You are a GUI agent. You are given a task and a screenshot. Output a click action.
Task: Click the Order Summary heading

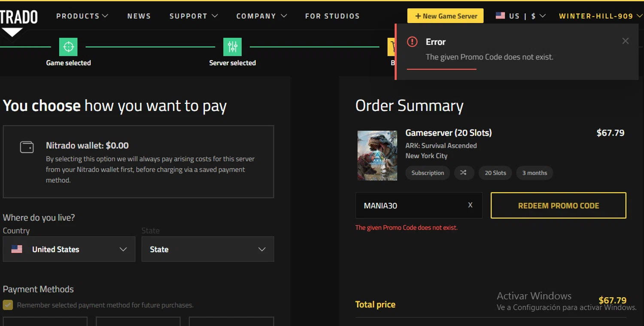click(410, 106)
